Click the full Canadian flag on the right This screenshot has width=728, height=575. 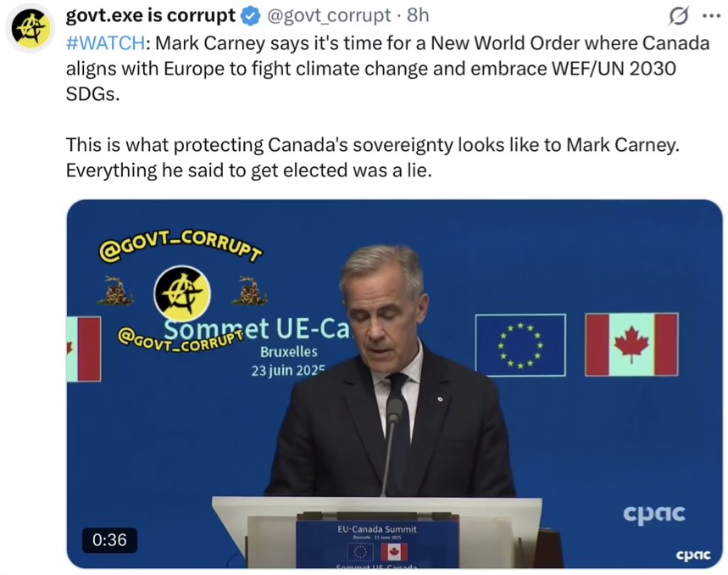pyautogui.click(x=631, y=344)
